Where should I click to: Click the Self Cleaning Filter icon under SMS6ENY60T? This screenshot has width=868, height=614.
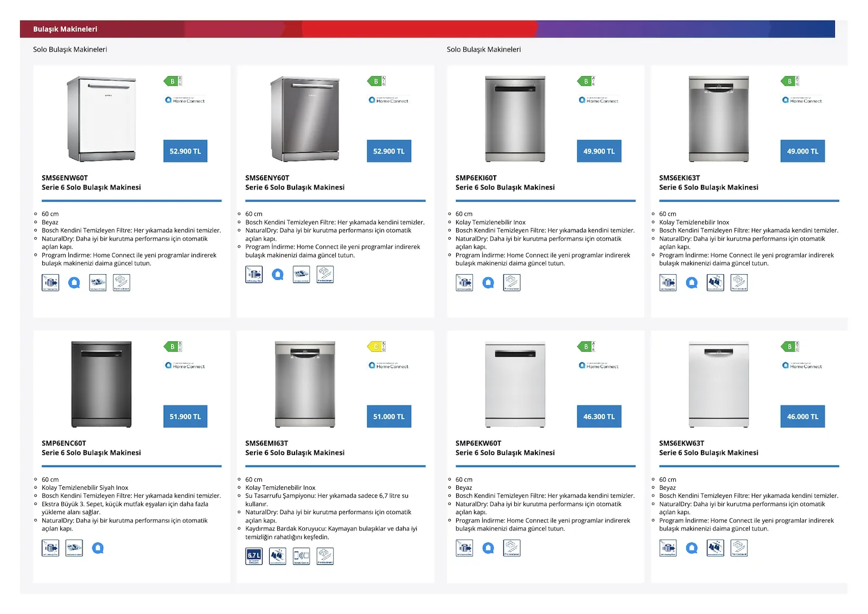pyautogui.click(x=254, y=274)
